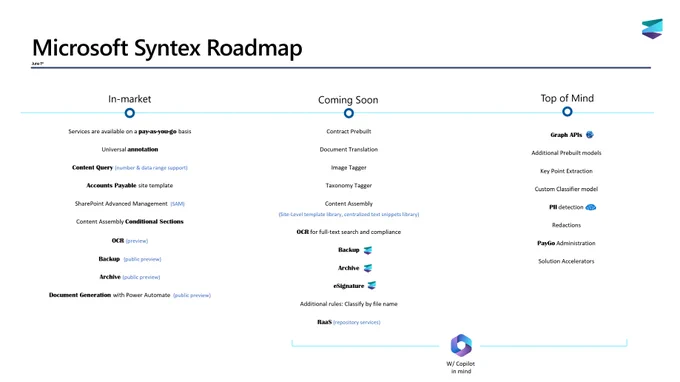
Task: Click the 'Microsoft Syntex Roadmap' title
Action: click(x=167, y=48)
